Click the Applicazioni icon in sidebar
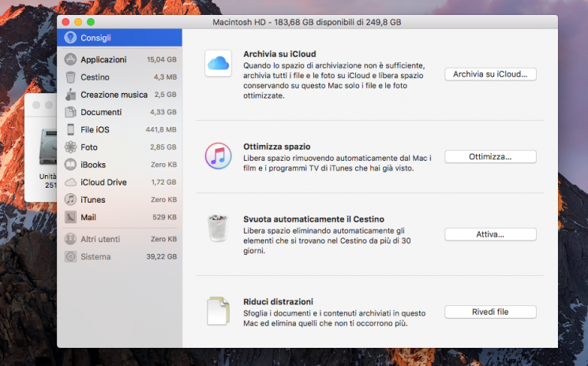The height and width of the screenshot is (366, 588). tap(71, 59)
